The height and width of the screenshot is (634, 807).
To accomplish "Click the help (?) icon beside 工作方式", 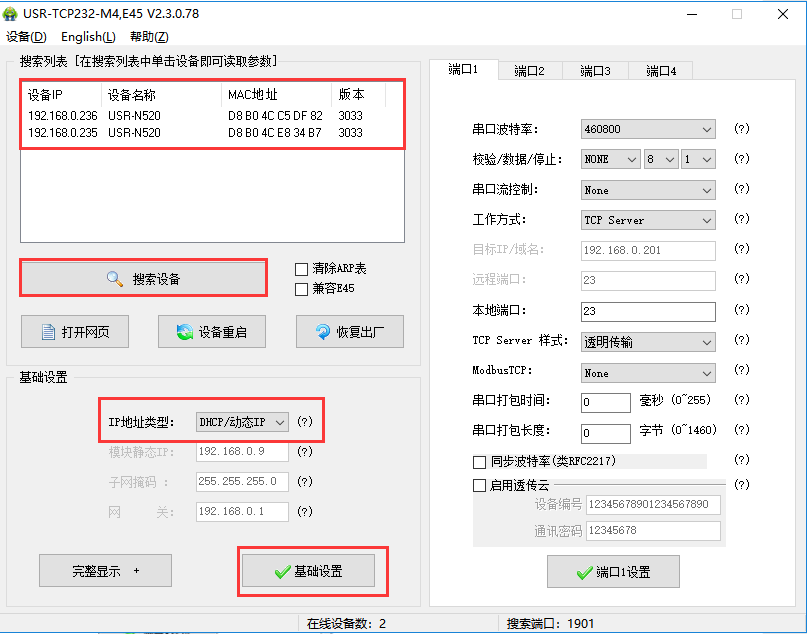I will point(742,219).
